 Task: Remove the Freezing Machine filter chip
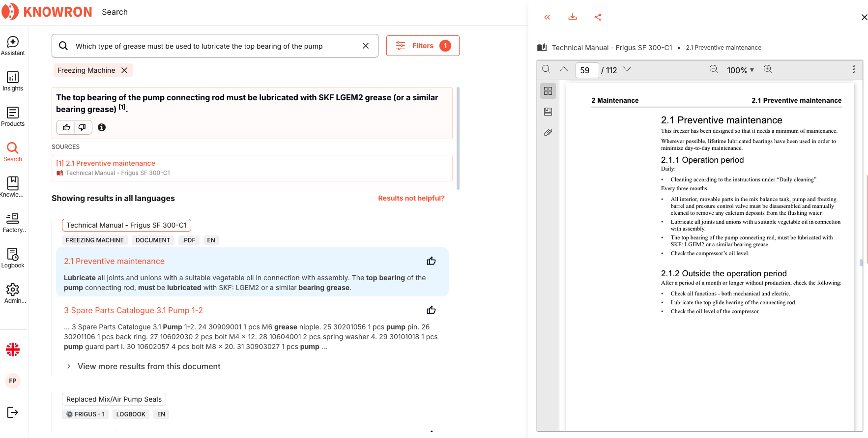coord(124,70)
